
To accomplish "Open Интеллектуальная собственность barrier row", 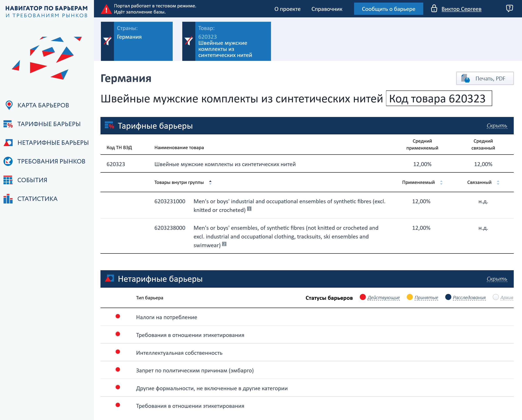I will (307, 353).
